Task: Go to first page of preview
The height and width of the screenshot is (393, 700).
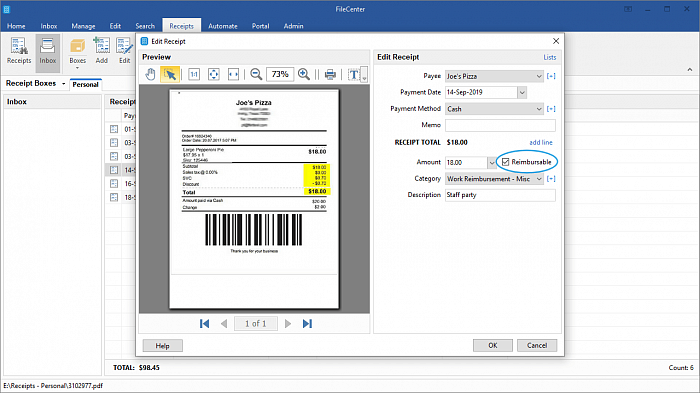Action: 204,323
